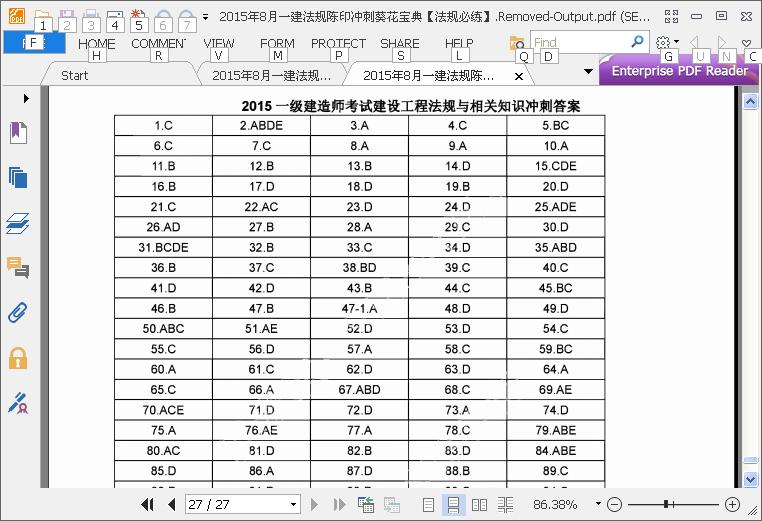Open the zoom percentage dropdown
This screenshot has width=762, height=521.
598,504
